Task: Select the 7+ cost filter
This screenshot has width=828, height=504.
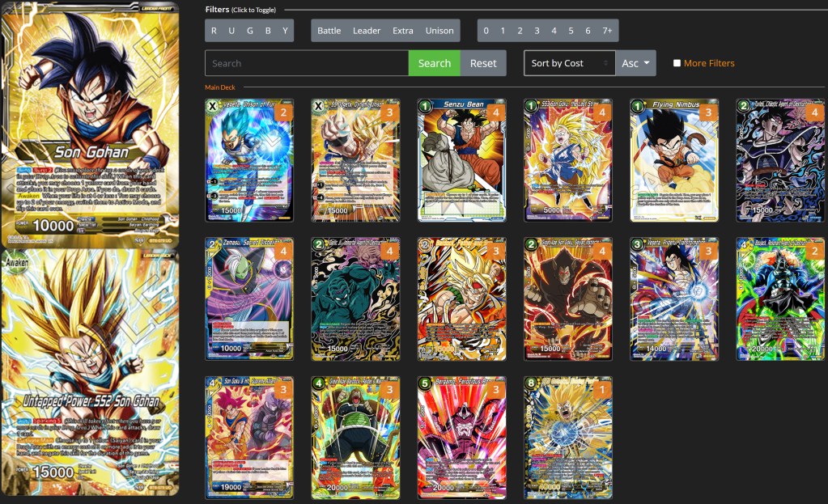Action: [x=607, y=31]
